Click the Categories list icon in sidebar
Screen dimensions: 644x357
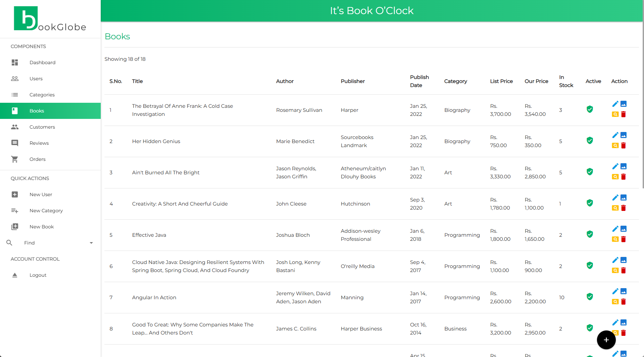[15, 95]
